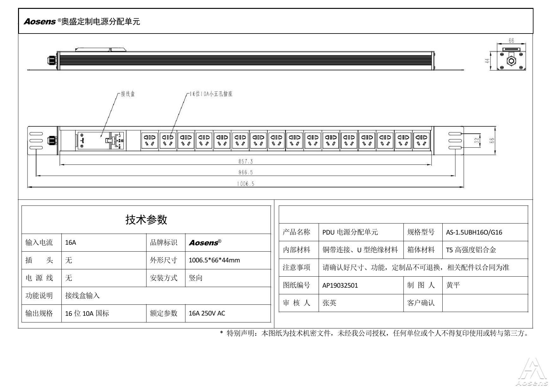Screen dimensions: 555x392
Task: Click the cable gland on the front view
Action: (x=51, y=140)
